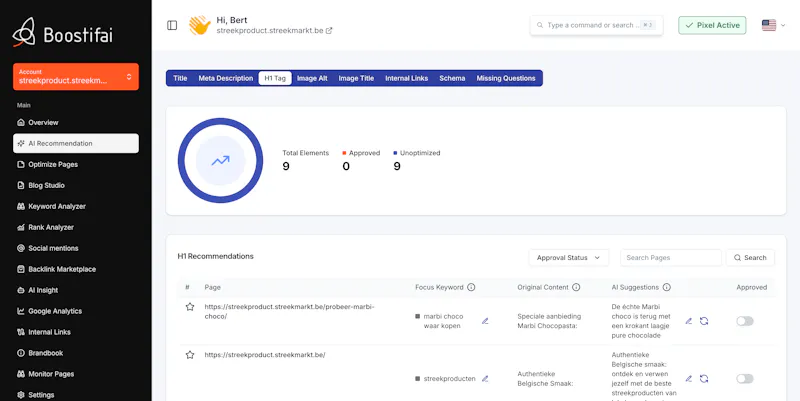Open the language flag dropdown
Image resolution: width=800 pixels, height=401 pixels.
pos(773,25)
